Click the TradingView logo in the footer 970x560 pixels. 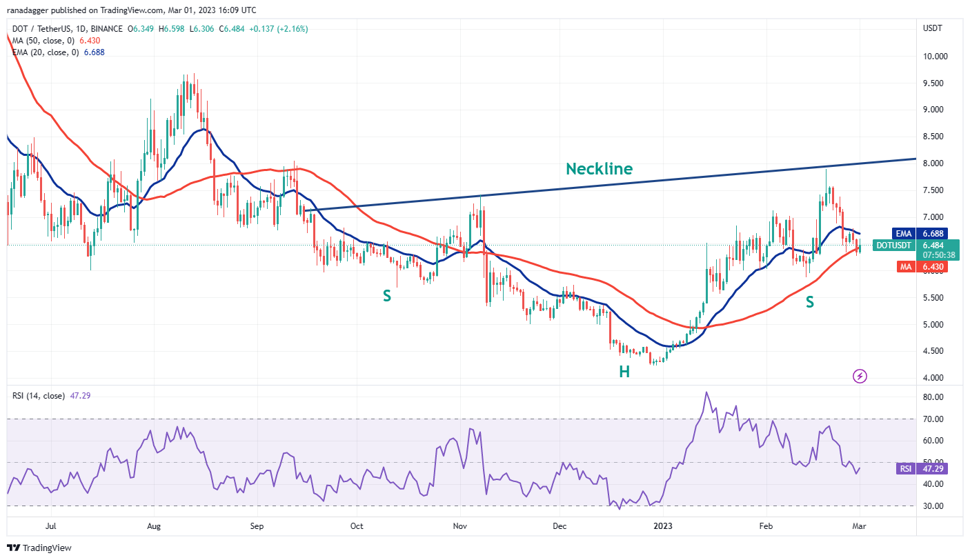(x=40, y=548)
